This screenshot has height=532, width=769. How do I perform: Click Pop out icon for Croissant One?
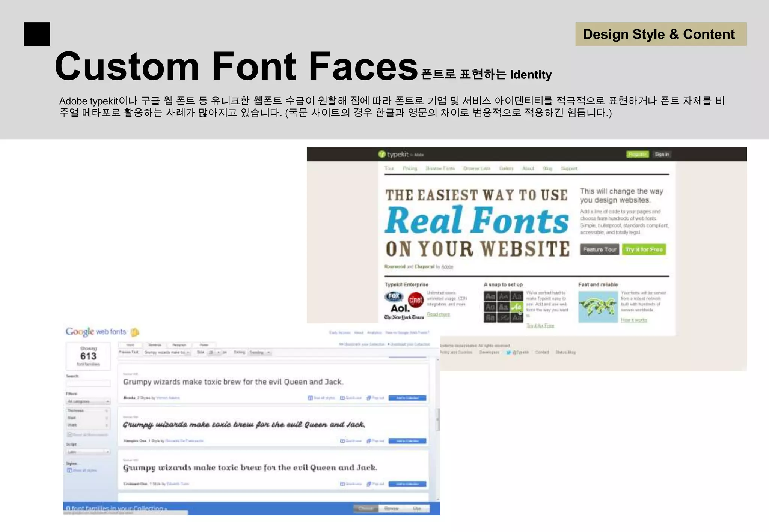click(x=369, y=484)
